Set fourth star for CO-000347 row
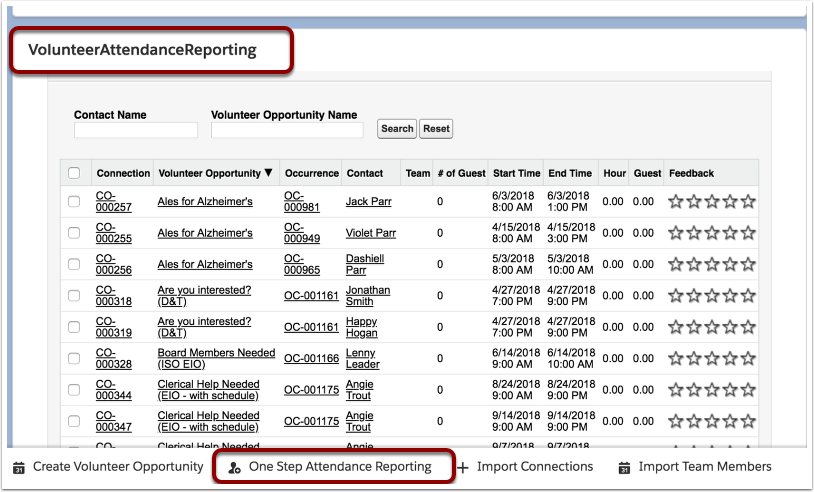The width and height of the screenshot is (814, 492). [730, 421]
